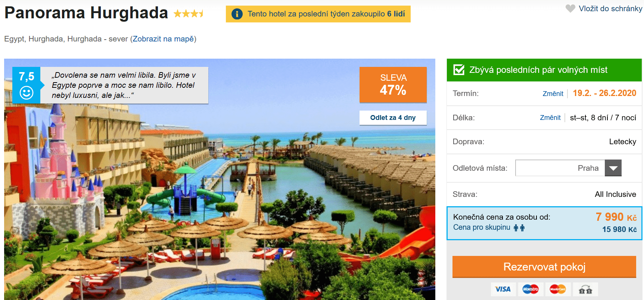Click Vložit do schránky link

(610, 9)
